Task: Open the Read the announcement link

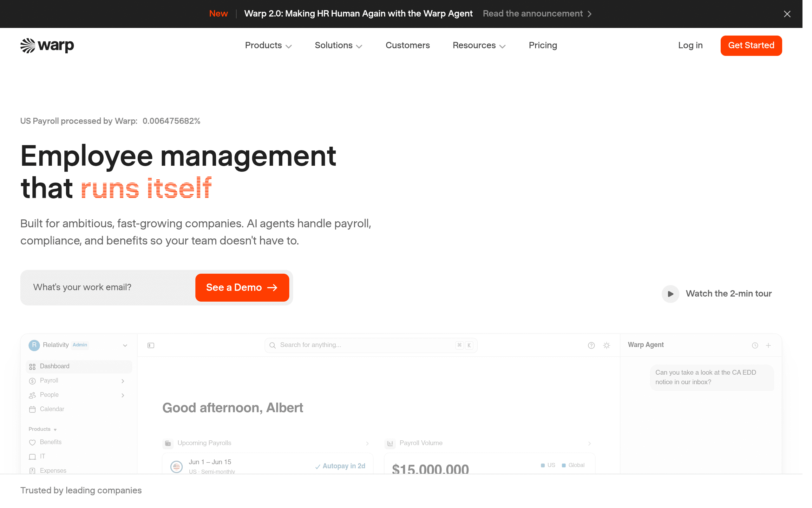Action: coord(537,14)
